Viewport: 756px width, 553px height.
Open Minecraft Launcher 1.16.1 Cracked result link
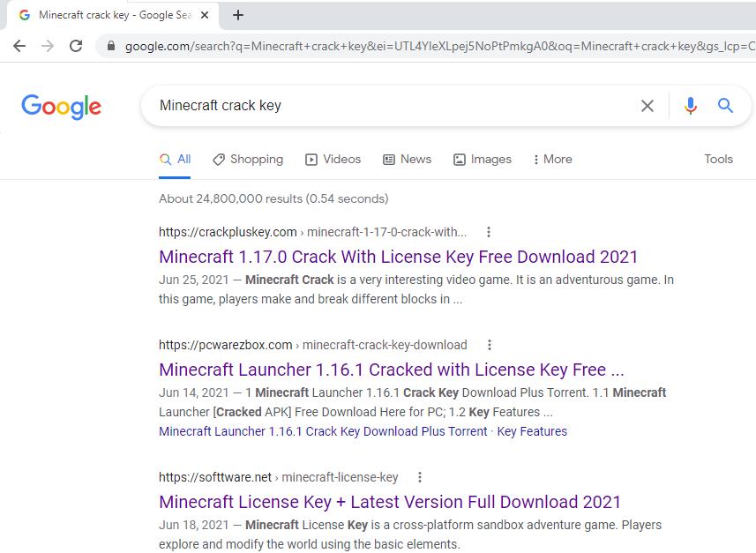(392, 370)
